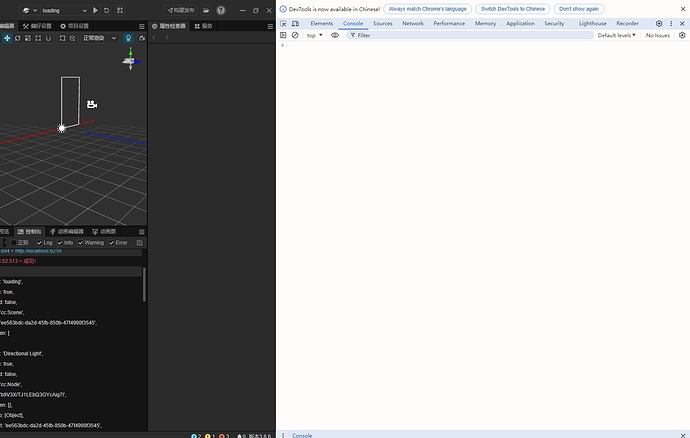Image resolution: width=690 pixels, height=438 pixels.
Task: Switch to the property inspector tab
Action: point(169,26)
